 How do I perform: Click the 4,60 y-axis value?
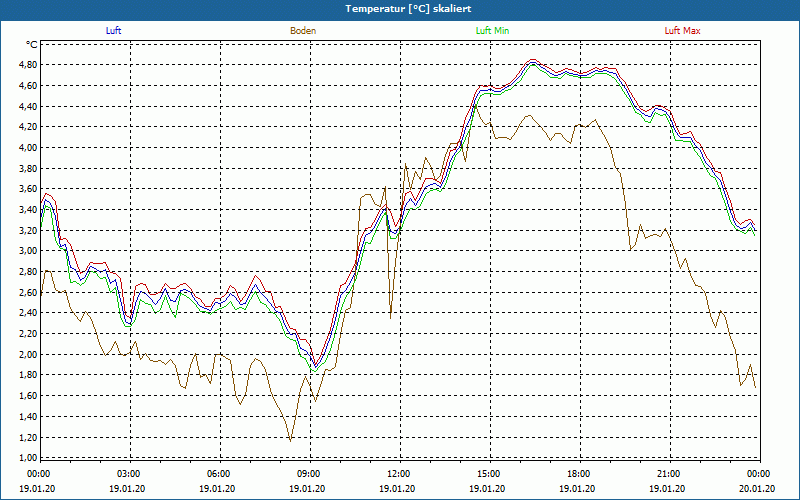point(28,86)
